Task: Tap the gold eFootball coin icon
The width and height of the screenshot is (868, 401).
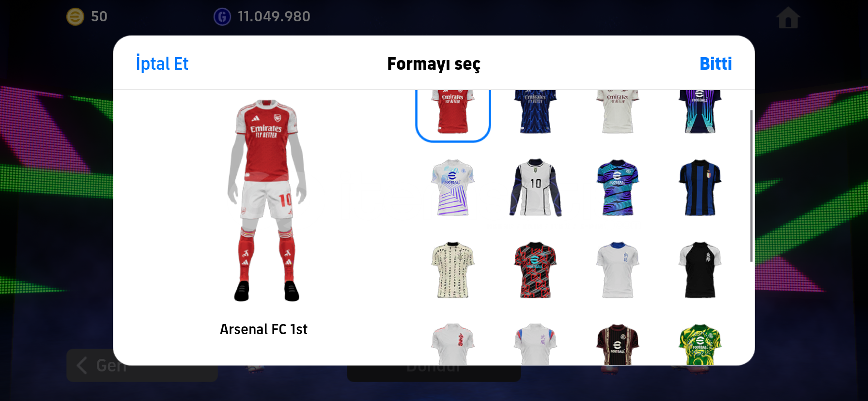Action: point(75,17)
